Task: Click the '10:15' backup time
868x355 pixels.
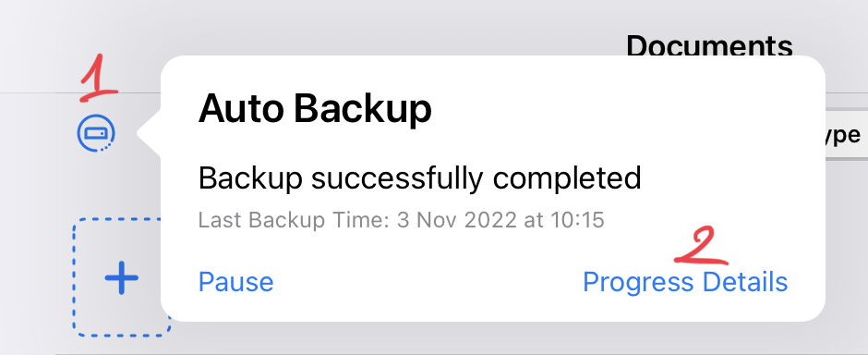Action: (577, 220)
